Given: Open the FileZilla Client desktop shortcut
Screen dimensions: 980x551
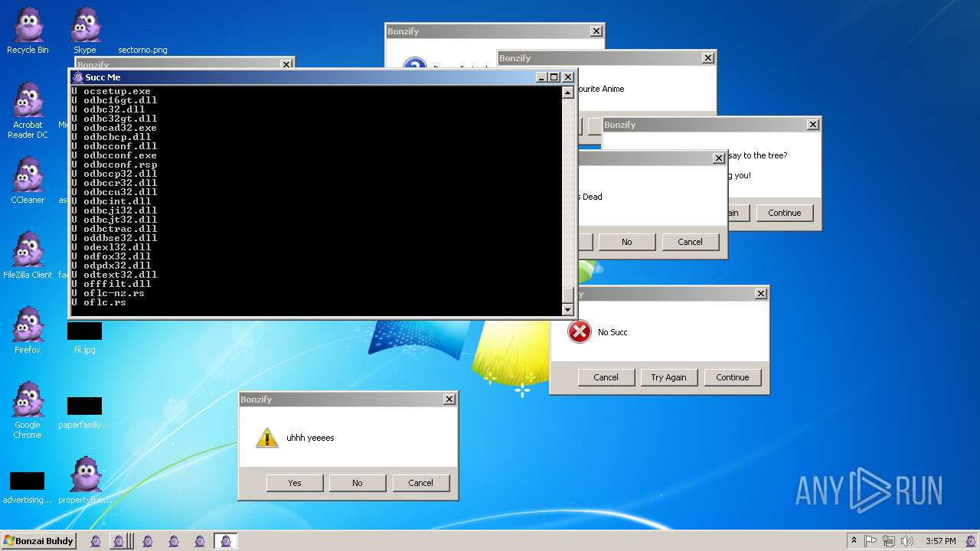Looking at the screenshot, I should pos(28,256).
